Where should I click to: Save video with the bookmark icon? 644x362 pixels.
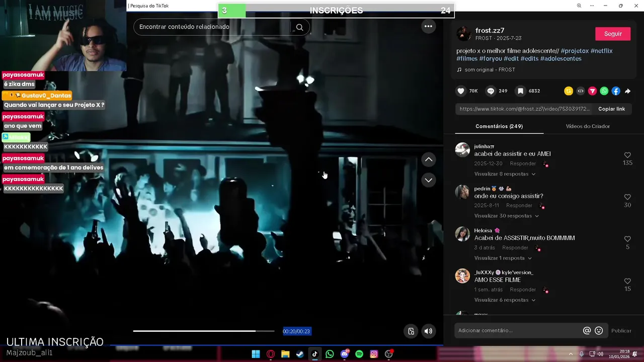tap(520, 91)
